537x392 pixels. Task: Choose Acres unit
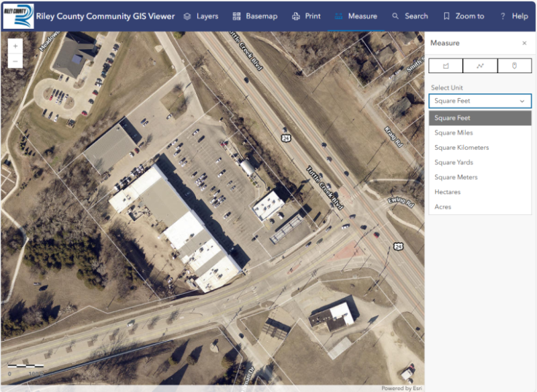480,207
